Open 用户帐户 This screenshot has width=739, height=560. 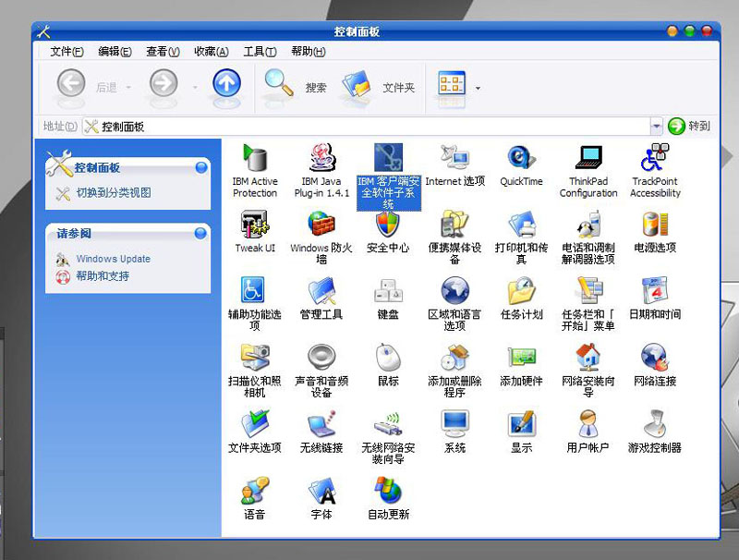pyautogui.click(x=588, y=432)
